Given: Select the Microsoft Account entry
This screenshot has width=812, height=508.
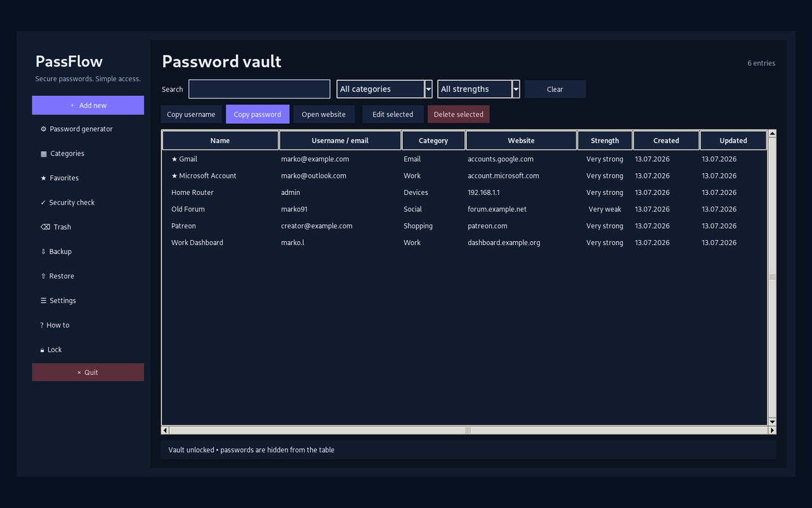Looking at the screenshot, I should coord(464,176).
